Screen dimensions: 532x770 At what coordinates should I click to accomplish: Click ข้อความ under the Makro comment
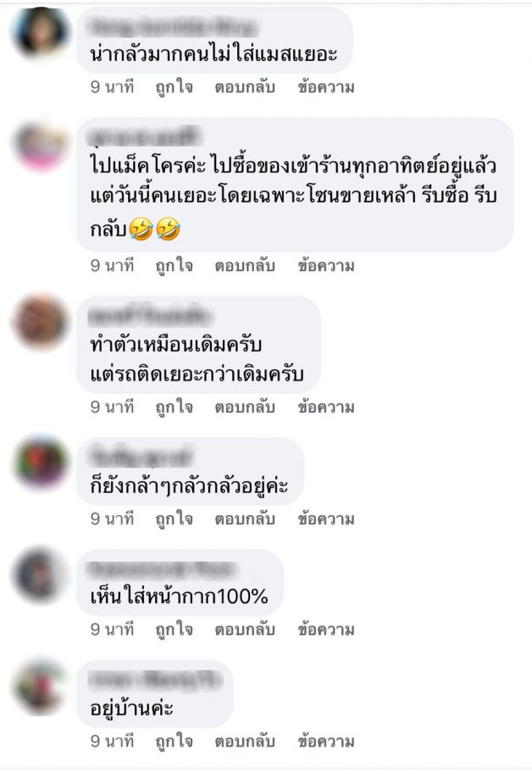coord(325,266)
